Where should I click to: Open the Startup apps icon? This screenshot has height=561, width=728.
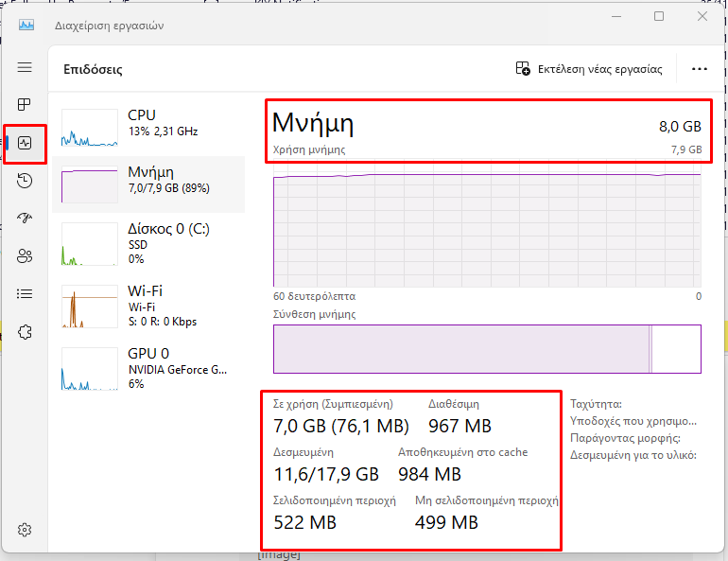pos(26,219)
